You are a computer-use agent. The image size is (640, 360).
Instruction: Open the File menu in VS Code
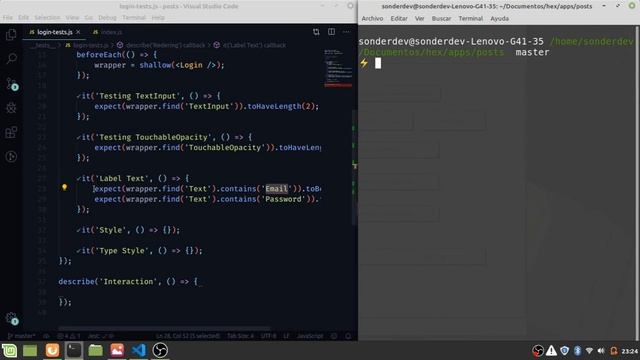coord(7,18)
